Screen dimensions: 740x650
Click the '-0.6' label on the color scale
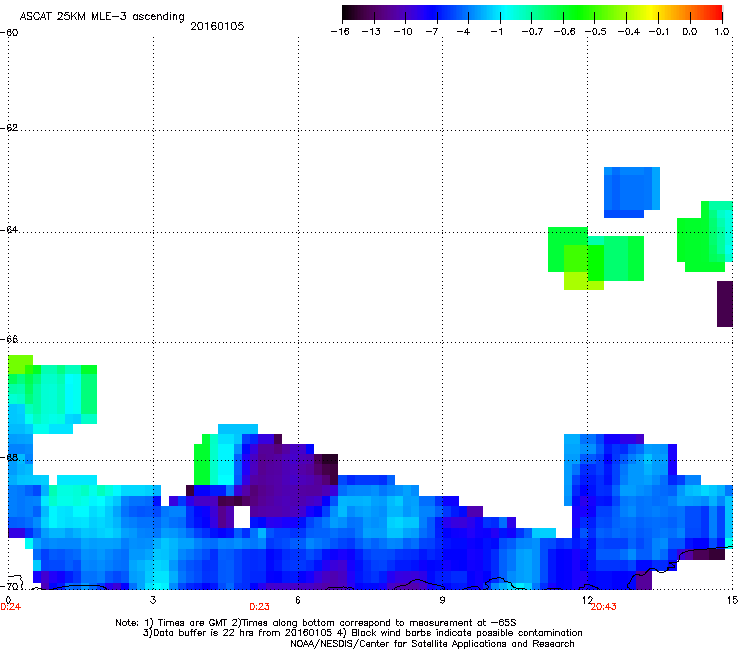(564, 32)
